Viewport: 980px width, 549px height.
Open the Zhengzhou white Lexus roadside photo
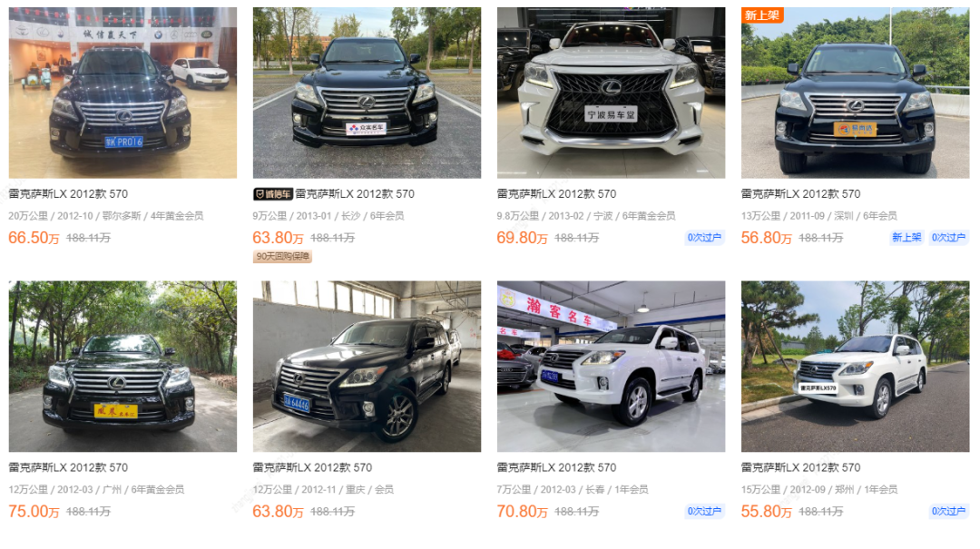(855, 367)
